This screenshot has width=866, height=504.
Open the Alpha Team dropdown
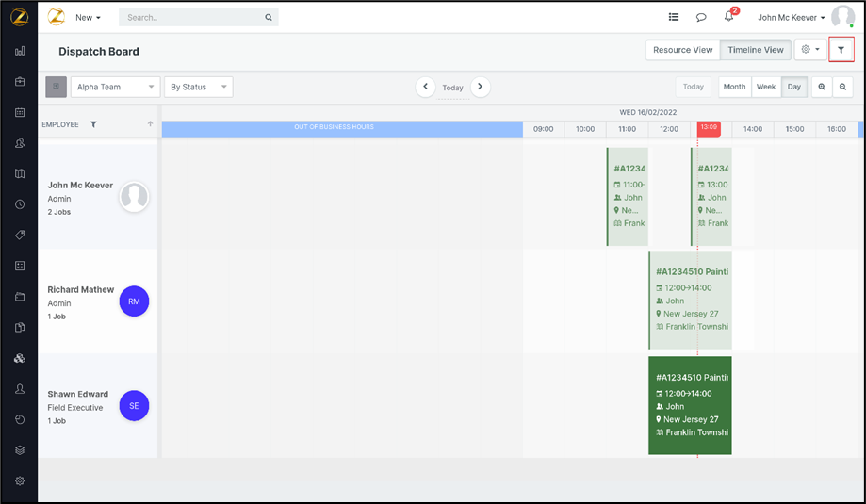[115, 87]
